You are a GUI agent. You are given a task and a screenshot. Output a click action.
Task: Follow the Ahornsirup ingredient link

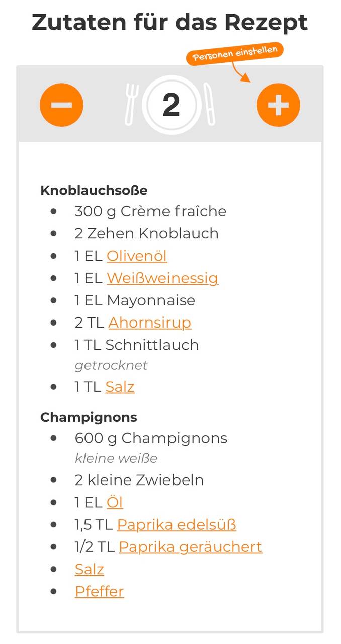[x=150, y=323]
